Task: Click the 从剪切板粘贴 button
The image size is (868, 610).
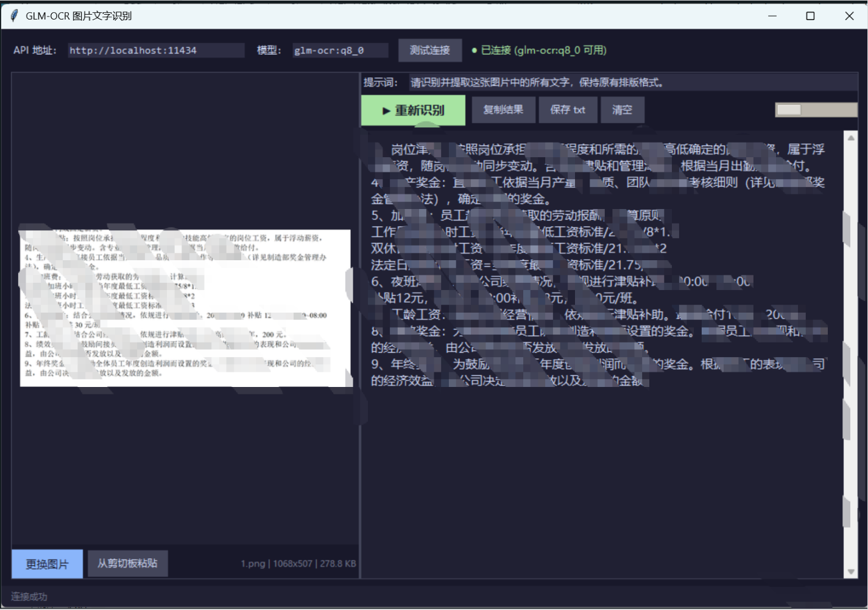Action: 127,563
